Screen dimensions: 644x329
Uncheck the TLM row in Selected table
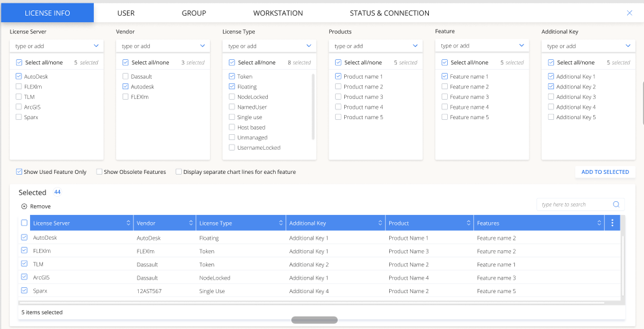click(x=24, y=264)
